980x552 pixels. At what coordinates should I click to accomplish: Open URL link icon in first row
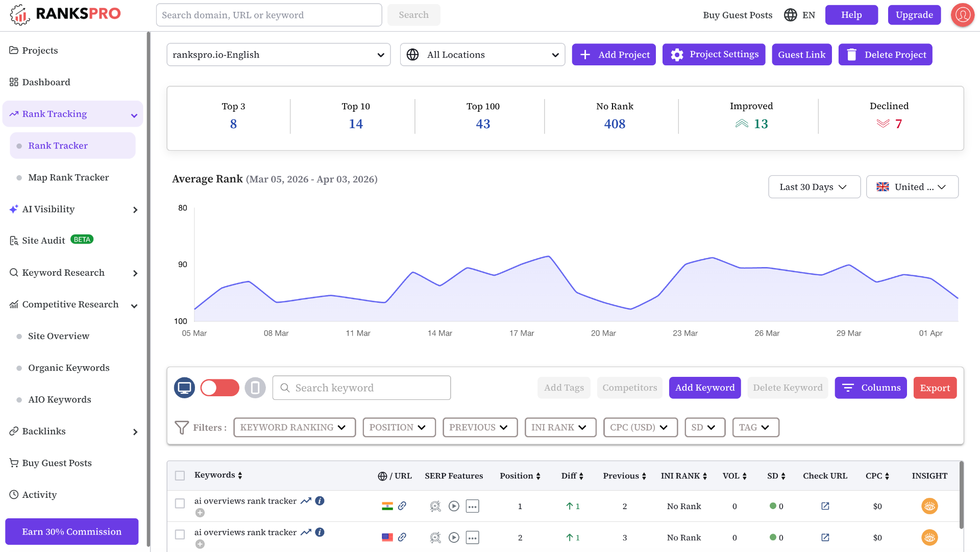(x=402, y=506)
